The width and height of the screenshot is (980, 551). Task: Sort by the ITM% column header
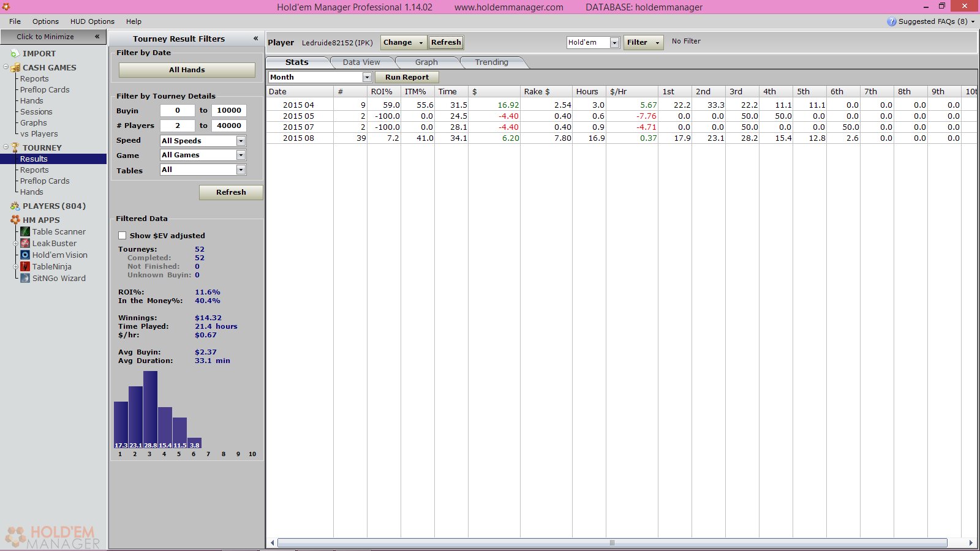point(418,92)
